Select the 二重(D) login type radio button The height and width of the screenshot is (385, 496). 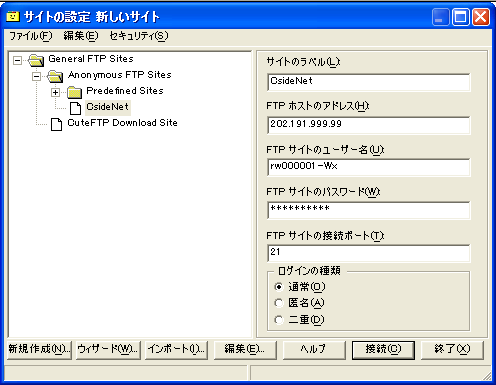tap(279, 320)
